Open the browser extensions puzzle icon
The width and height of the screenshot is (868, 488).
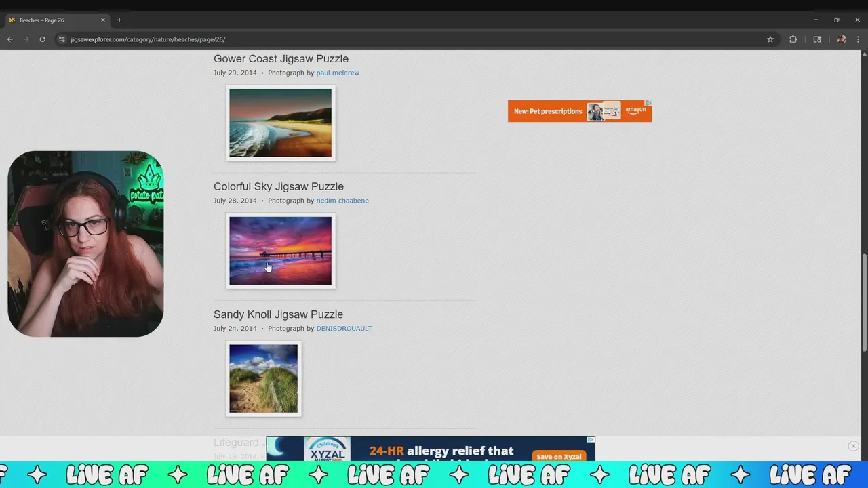[x=793, y=39]
